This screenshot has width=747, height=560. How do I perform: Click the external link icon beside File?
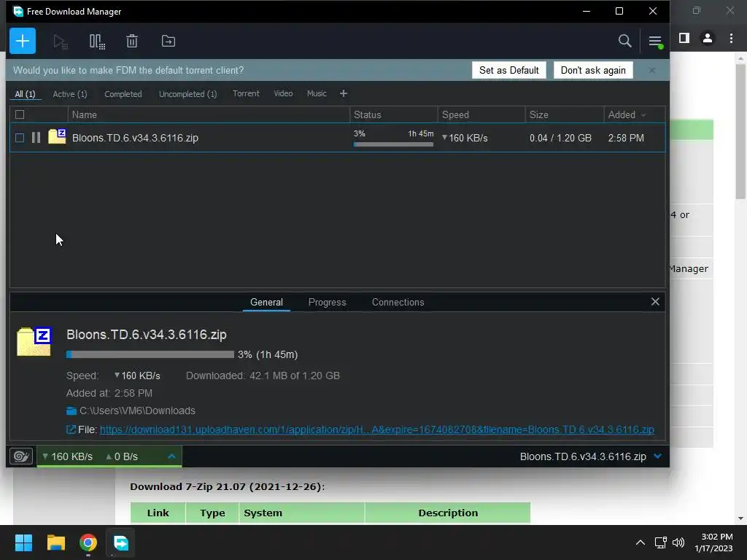(71, 429)
